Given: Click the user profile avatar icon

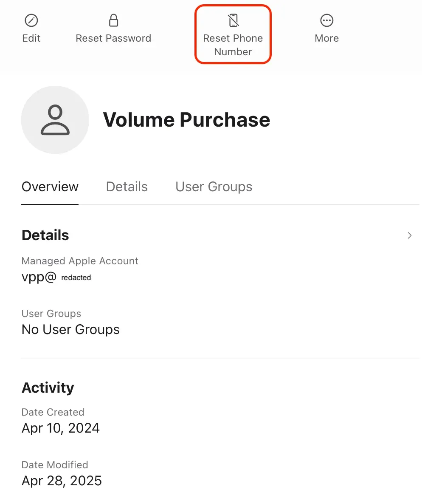Looking at the screenshot, I should pyautogui.click(x=55, y=120).
